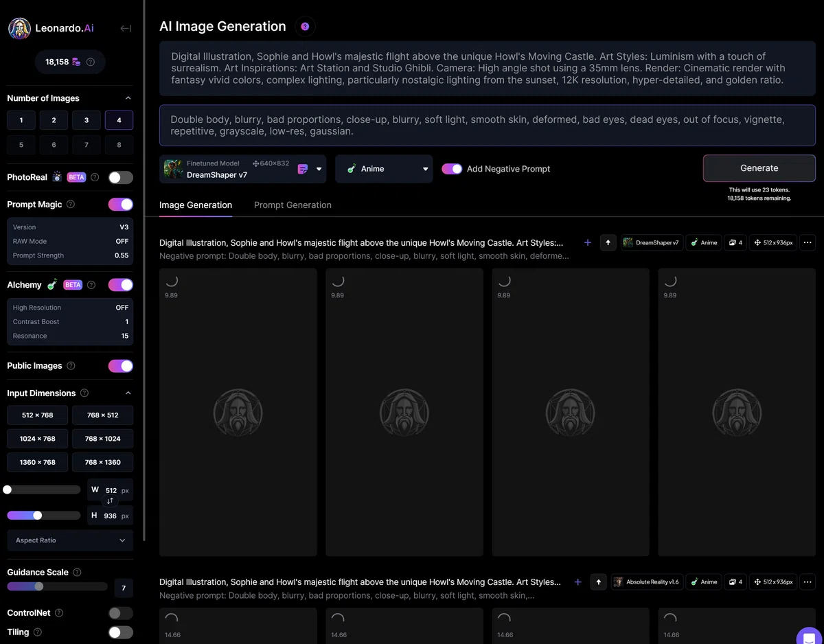Focus the main prompt text field

[x=488, y=69]
